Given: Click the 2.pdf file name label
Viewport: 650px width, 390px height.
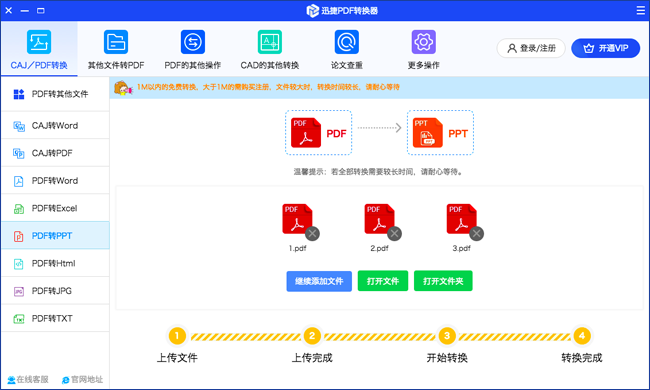Looking at the screenshot, I should click(379, 248).
